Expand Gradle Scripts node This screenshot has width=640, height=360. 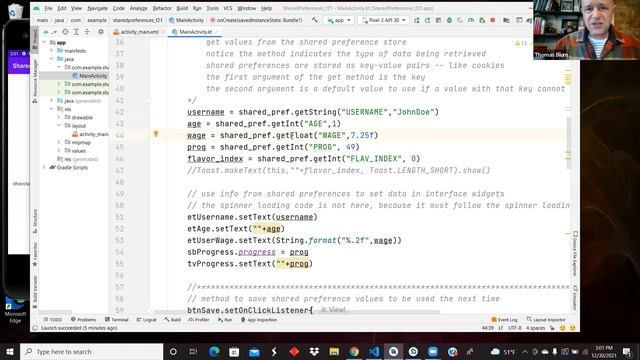(44, 167)
